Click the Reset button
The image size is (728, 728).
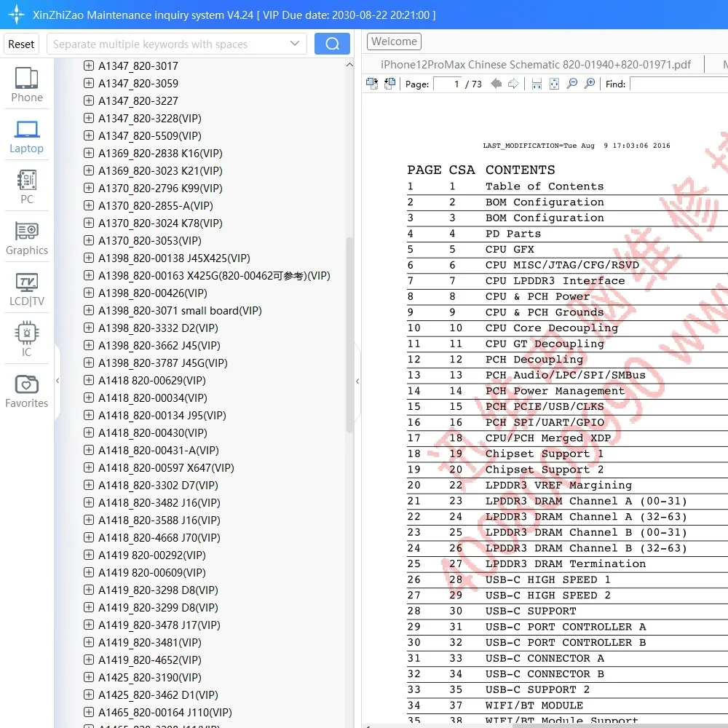point(21,44)
